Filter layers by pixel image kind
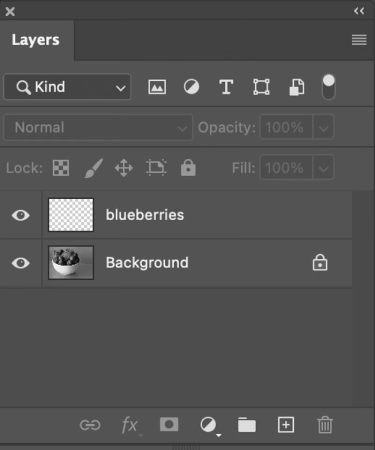375x450 pixels. 157,87
